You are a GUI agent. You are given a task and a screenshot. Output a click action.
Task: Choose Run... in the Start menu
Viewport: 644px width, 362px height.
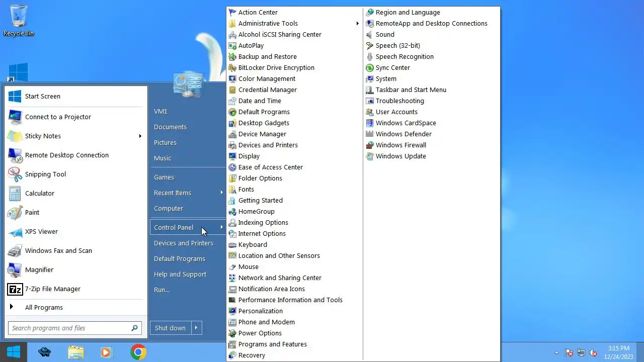(162, 290)
